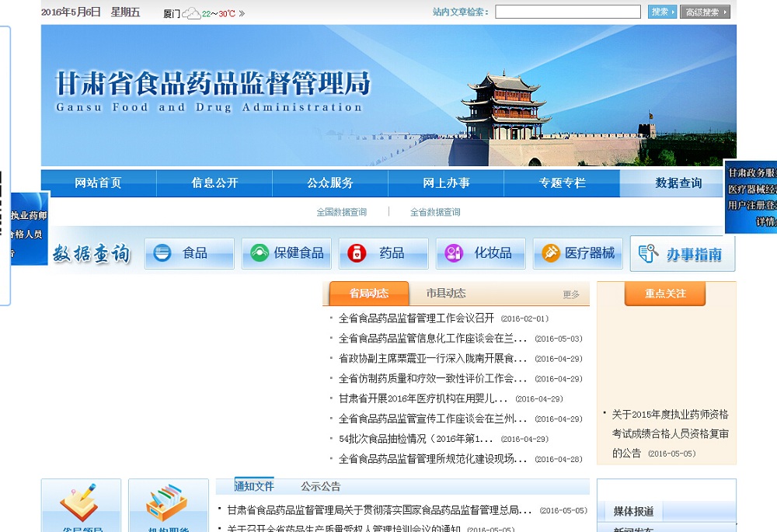Click the green 保健食品 category icon
The image size is (777, 532).
pos(260,252)
